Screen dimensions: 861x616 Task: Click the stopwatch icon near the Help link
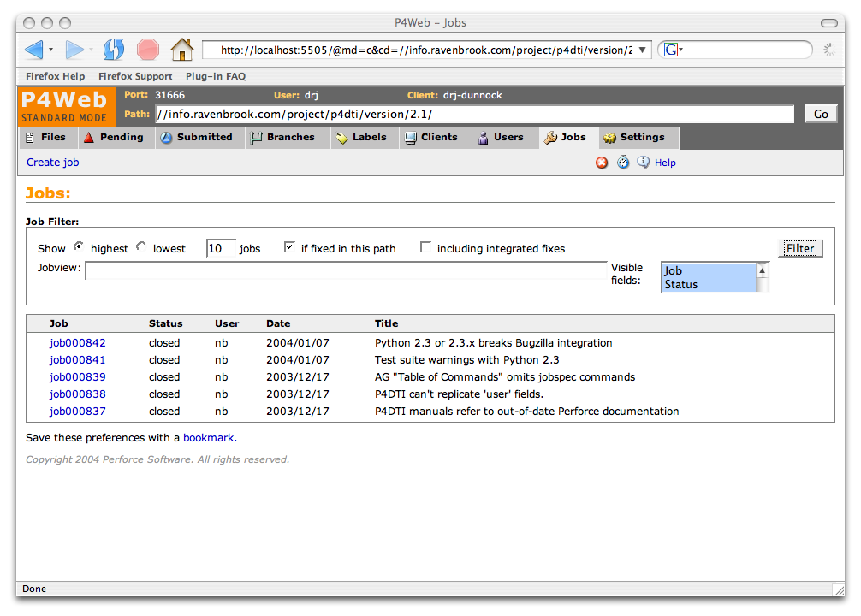(x=623, y=162)
